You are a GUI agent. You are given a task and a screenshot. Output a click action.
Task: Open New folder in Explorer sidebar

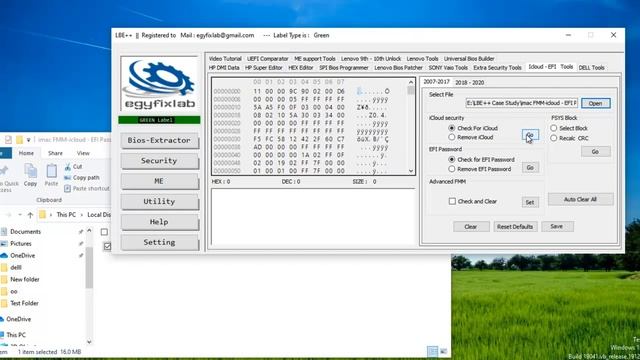click(x=24, y=279)
